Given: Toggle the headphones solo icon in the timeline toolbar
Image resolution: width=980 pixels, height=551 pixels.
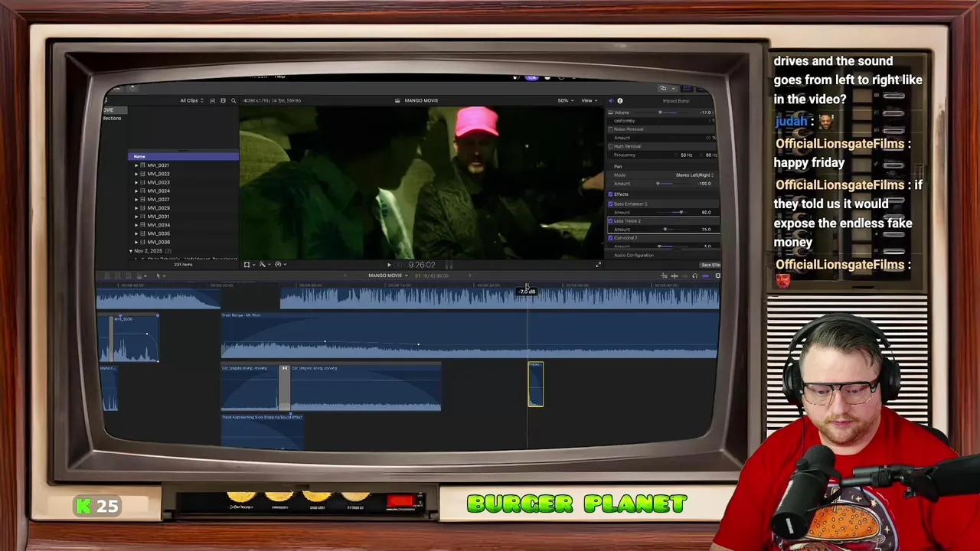Looking at the screenshot, I should [694, 275].
